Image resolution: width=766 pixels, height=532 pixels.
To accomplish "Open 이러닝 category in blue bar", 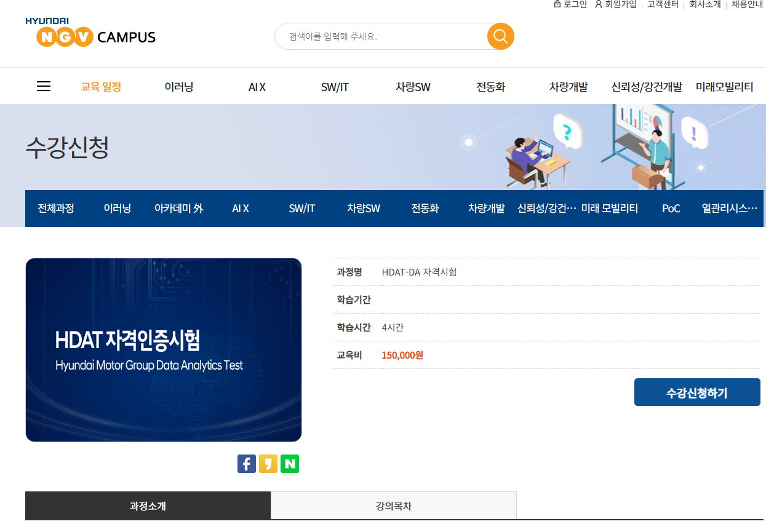I will click(x=118, y=208).
